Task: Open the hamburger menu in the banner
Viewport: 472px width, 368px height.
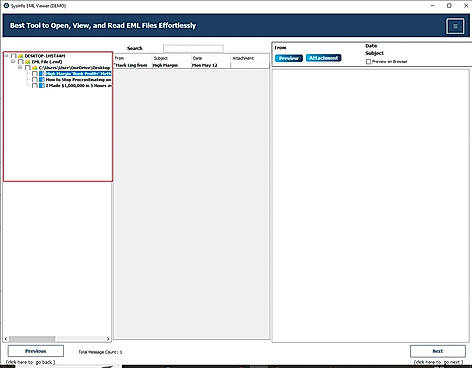Action: [455, 26]
